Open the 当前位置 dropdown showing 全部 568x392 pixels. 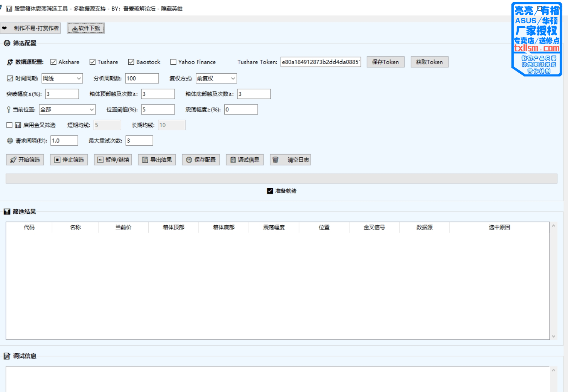[67, 109]
